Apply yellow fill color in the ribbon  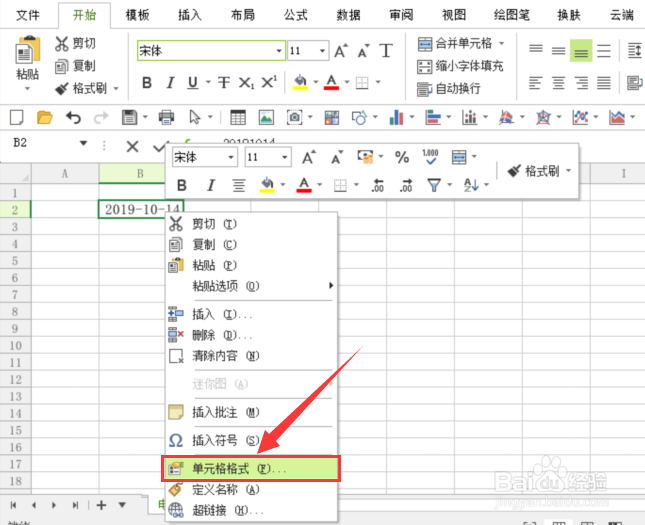[x=300, y=82]
